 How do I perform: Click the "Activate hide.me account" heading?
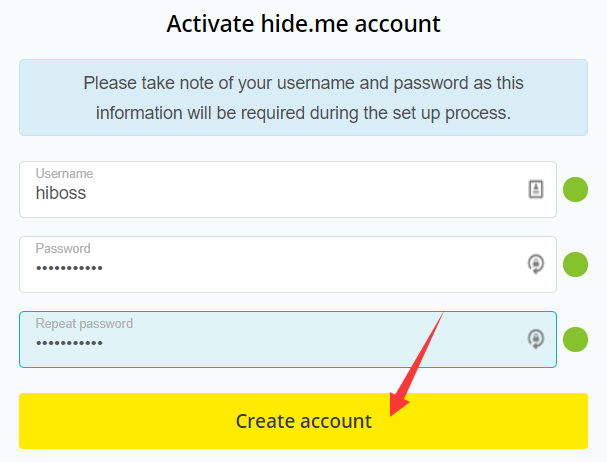tap(303, 23)
